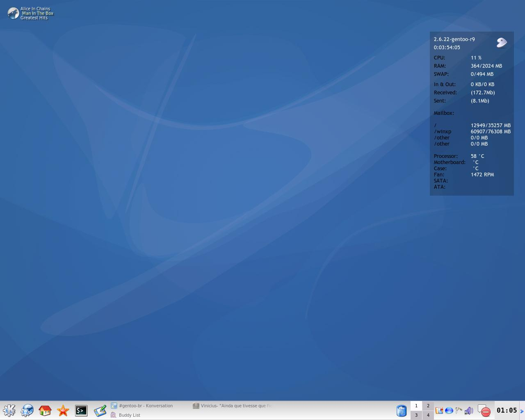
Task: Click the Amarok wolf icon on desktop
Action: click(x=13, y=13)
